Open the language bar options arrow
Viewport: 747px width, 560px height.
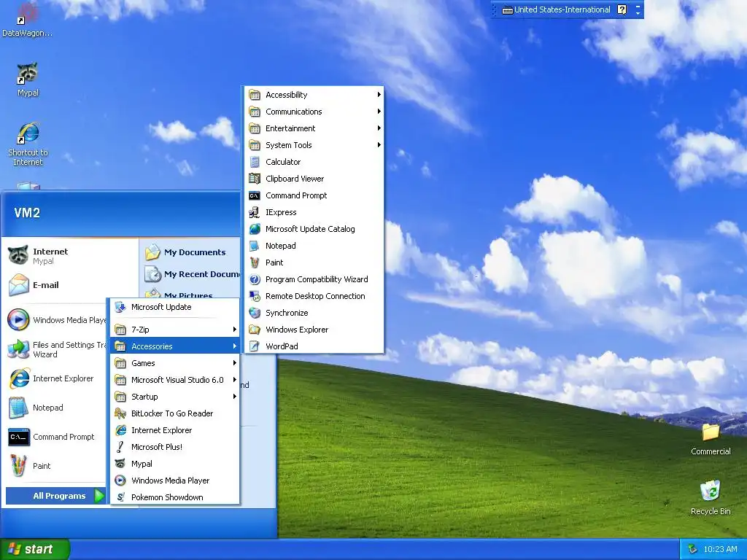[638, 13]
